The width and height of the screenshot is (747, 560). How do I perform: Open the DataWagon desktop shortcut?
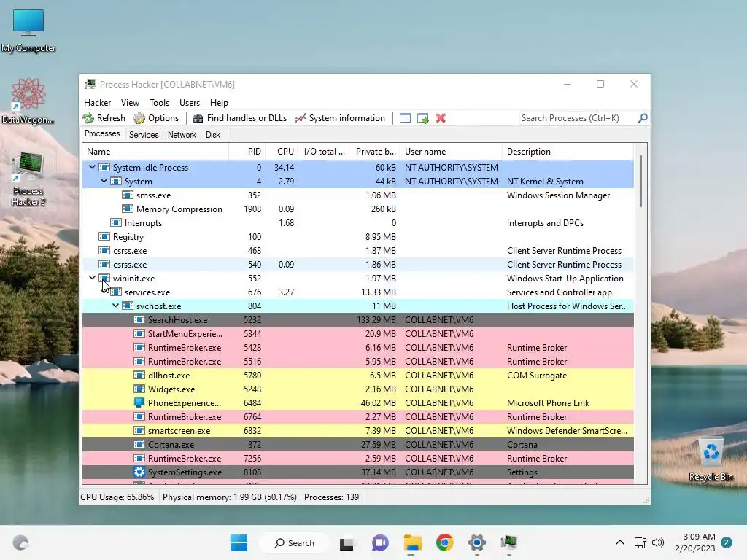coord(28,101)
